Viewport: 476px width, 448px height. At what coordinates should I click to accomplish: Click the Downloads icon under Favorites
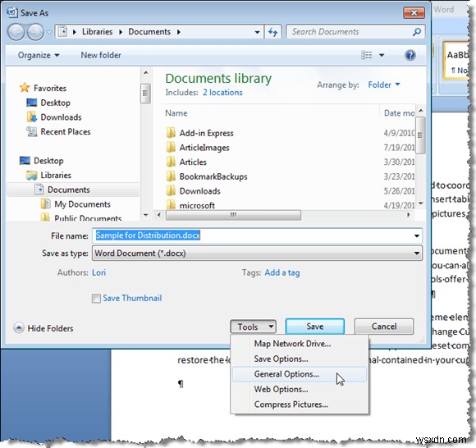[31, 117]
